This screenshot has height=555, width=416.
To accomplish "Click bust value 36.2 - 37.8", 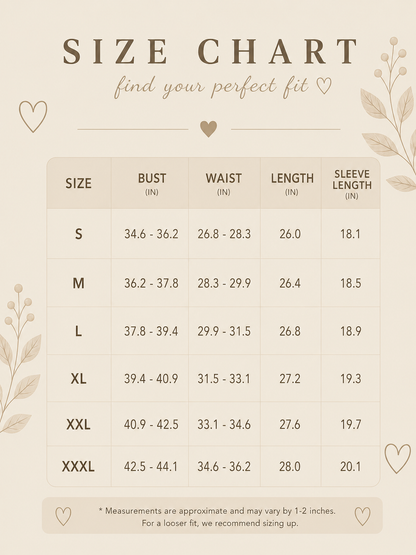I will coord(151,283).
